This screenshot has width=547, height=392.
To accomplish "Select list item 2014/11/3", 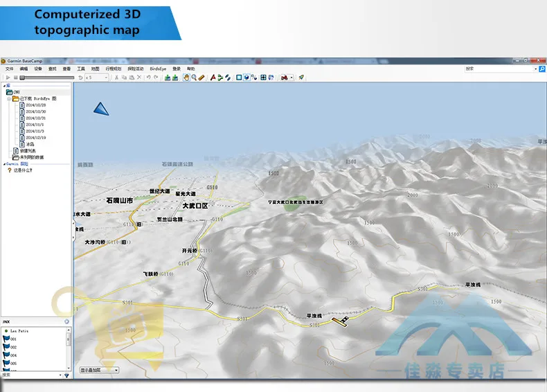I will coord(31,132).
